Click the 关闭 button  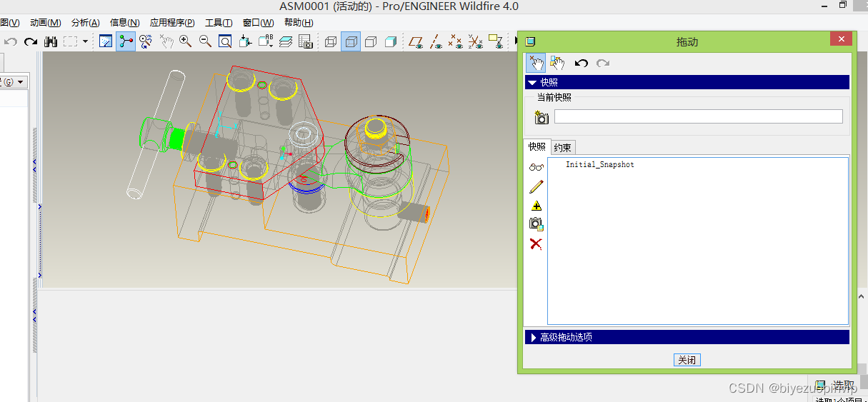click(687, 360)
